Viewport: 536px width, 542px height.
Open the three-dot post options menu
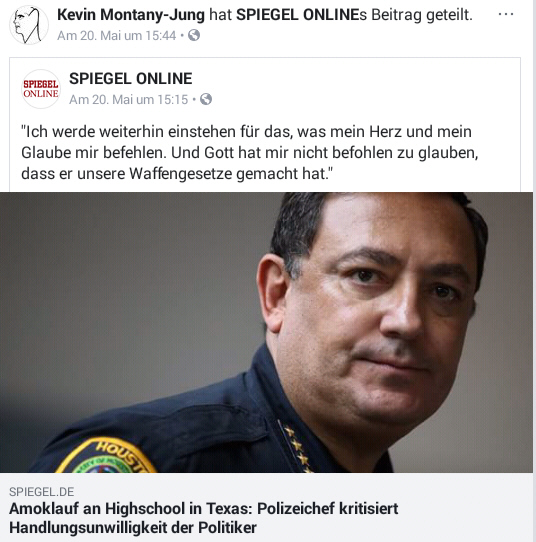click(506, 14)
